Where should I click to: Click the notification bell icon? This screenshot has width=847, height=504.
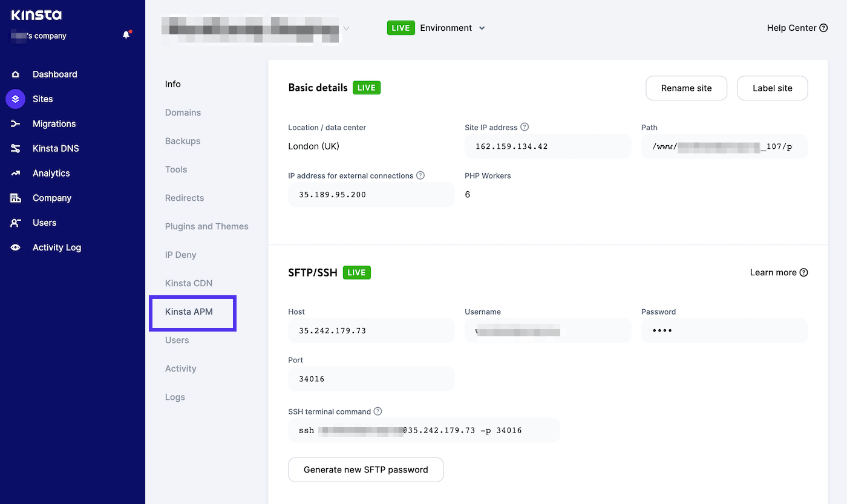tap(126, 34)
